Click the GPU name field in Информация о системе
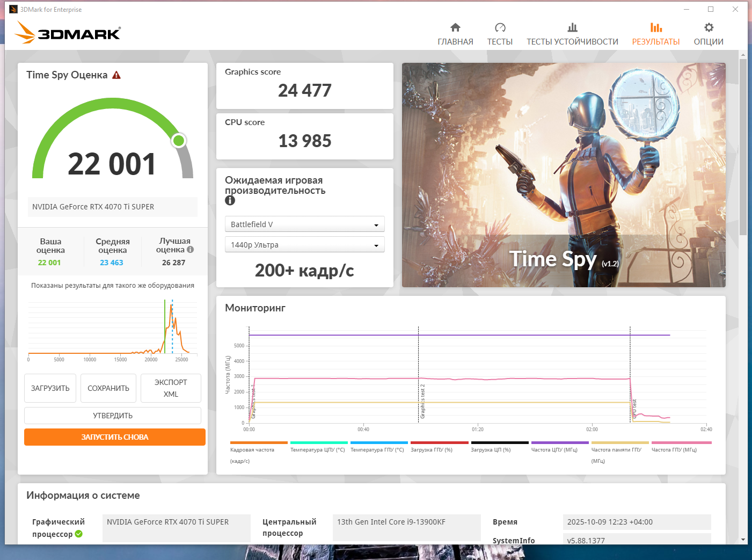The width and height of the screenshot is (752, 560). tap(177, 528)
